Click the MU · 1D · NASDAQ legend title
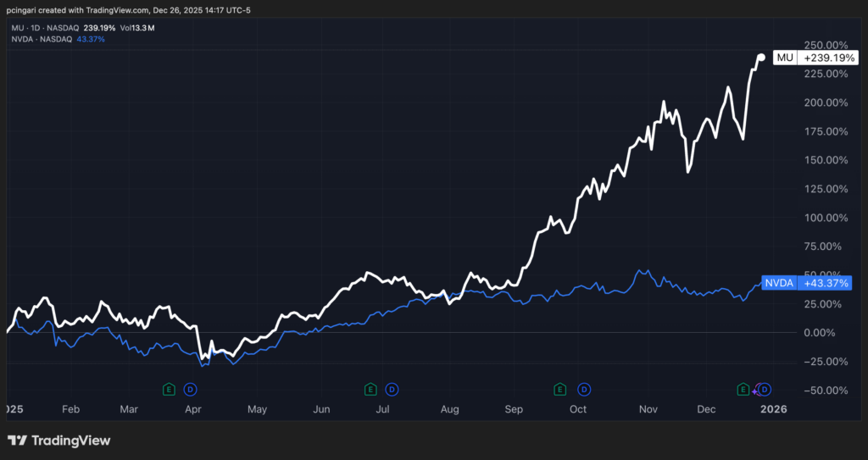 pyautogui.click(x=40, y=28)
